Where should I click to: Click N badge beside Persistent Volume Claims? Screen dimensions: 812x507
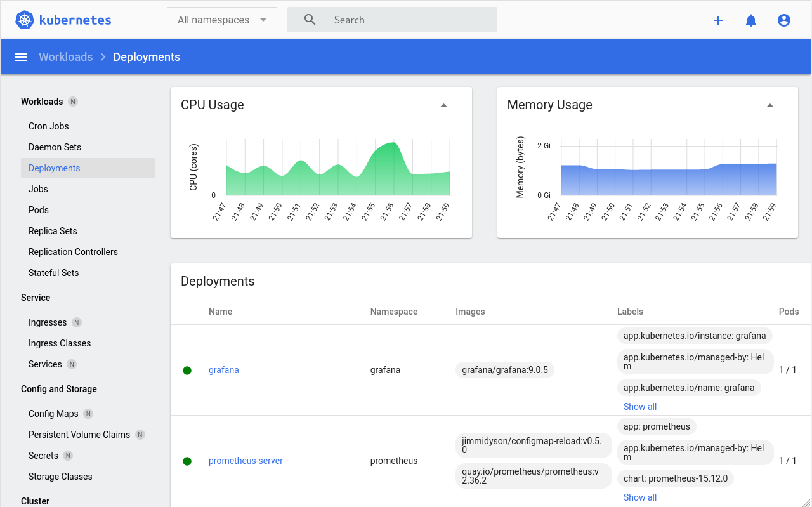coord(140,435)
